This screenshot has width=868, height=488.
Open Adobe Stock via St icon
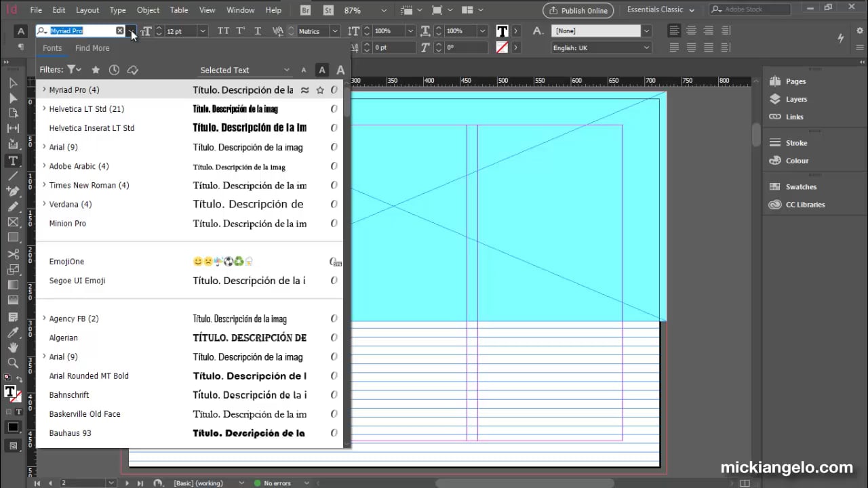coord(329,10)
